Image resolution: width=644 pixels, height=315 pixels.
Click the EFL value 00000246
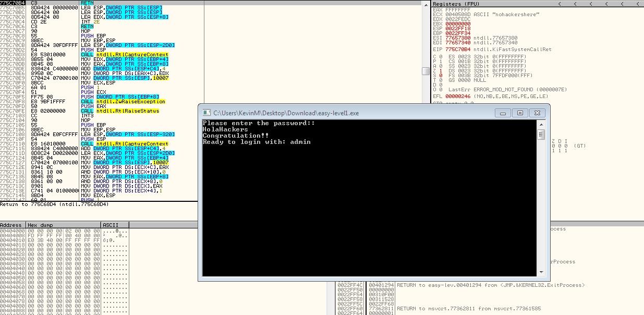point(458,96)
